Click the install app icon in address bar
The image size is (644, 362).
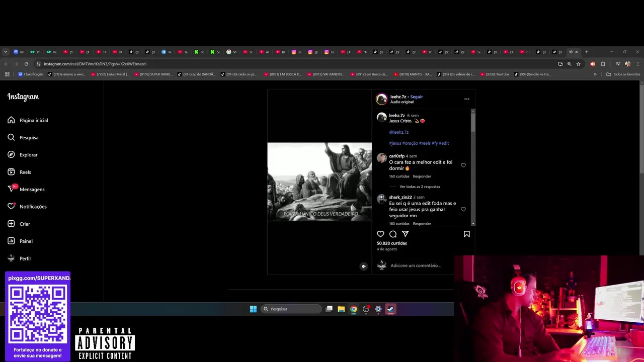[560, 64]
